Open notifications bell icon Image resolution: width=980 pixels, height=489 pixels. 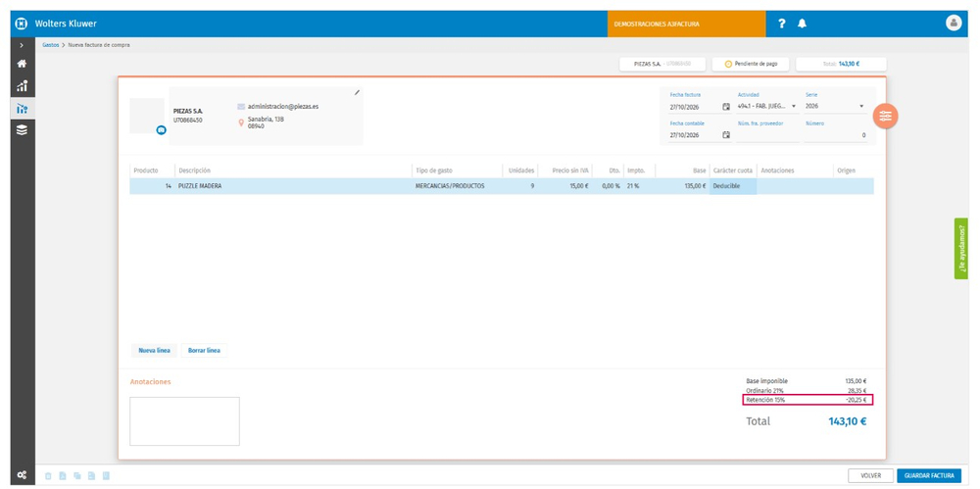tap(802, 24)
